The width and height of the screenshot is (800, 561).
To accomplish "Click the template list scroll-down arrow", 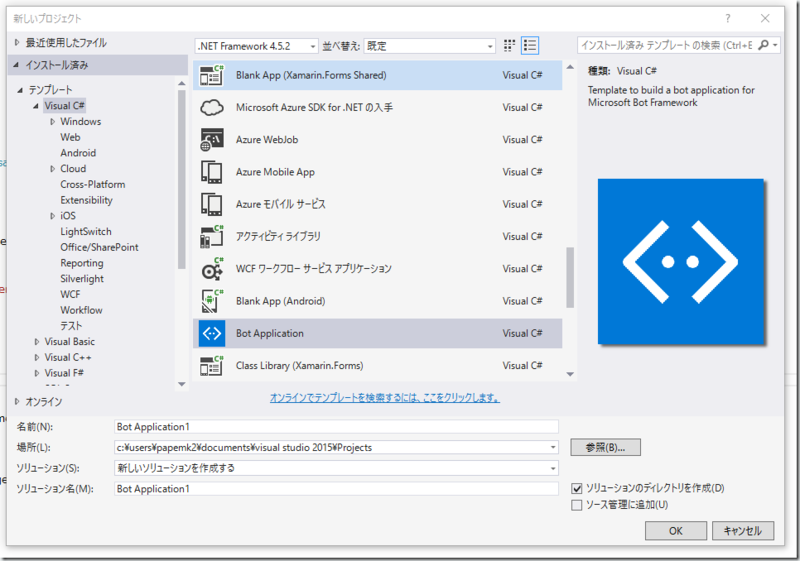I will pyautogui.click(x=570, y=374).
